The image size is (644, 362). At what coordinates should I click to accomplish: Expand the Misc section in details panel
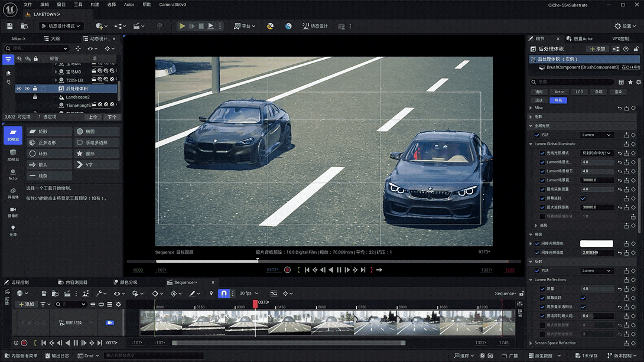(x=531, y=108)
